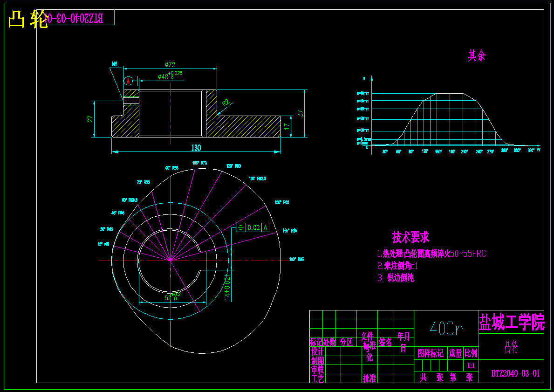Screen dimensions: 554x392
Task: Click the 270° tick on displacement graph
Action: [x=491, y=151]
